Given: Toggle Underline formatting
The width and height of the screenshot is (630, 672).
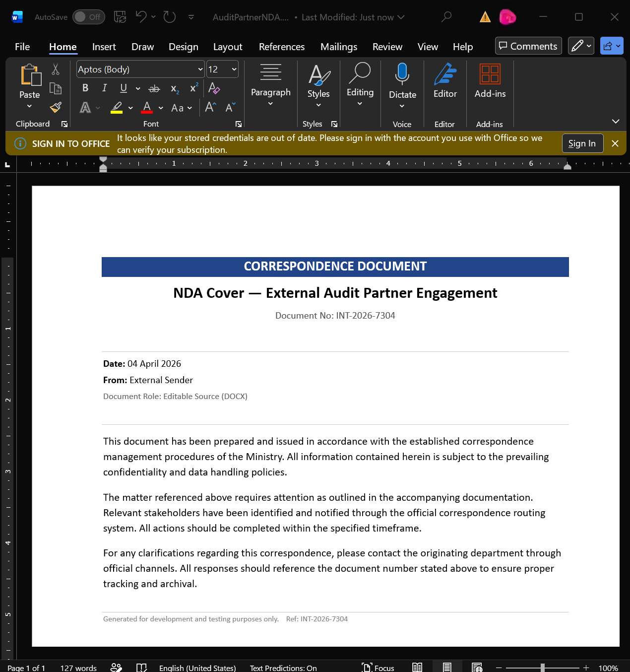Looking at the screenshot, I should click(x=124, y=88).
